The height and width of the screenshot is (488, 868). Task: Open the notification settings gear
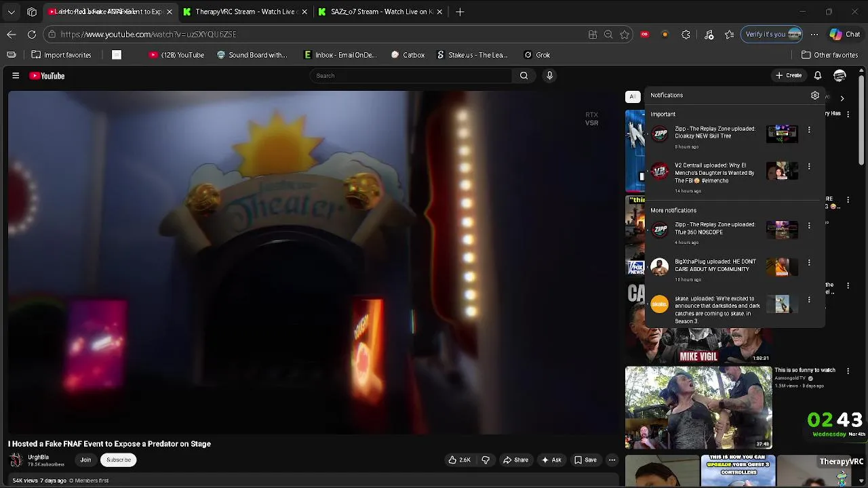[815, 96]
